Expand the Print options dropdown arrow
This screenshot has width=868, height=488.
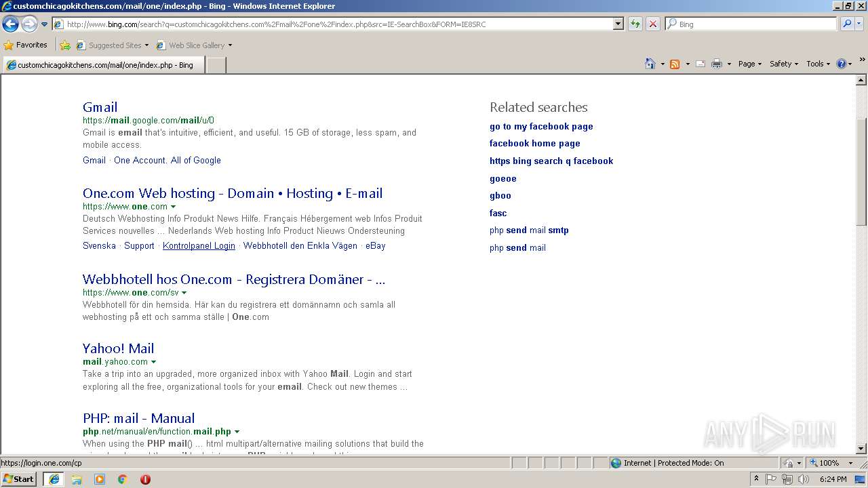(x=729, y=64)
